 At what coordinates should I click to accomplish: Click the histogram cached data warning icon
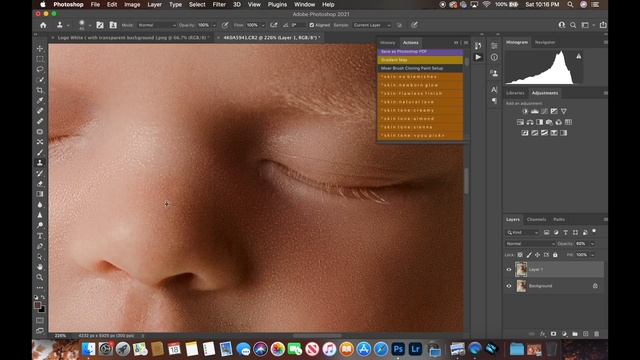tap(578, 56)
